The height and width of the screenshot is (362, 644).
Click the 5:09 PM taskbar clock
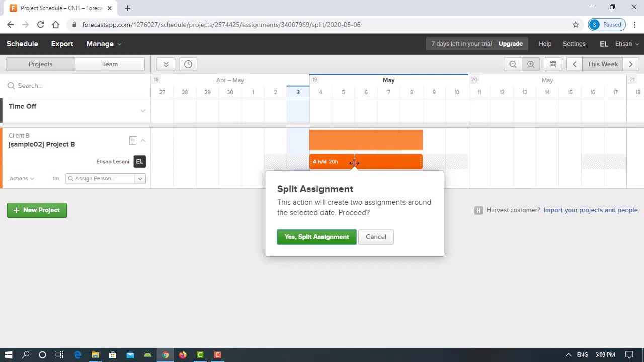tap(605, 355)
